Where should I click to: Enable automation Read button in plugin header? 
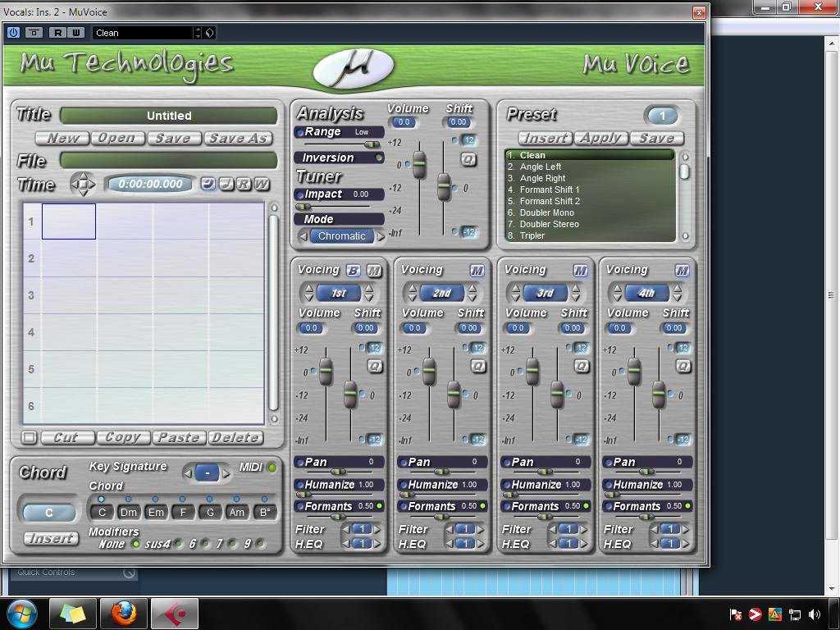(x=57, y=33)
